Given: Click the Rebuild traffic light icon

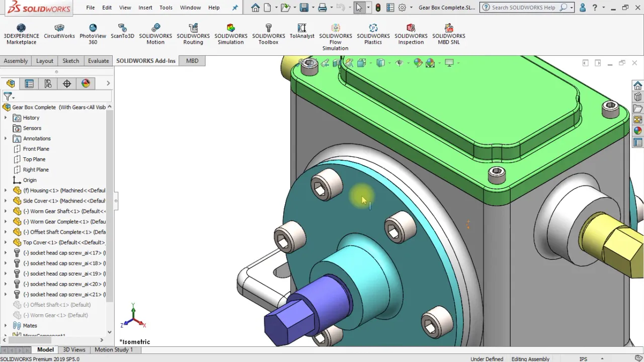Looking at the screenshot, I should click(x=378, y=8).
